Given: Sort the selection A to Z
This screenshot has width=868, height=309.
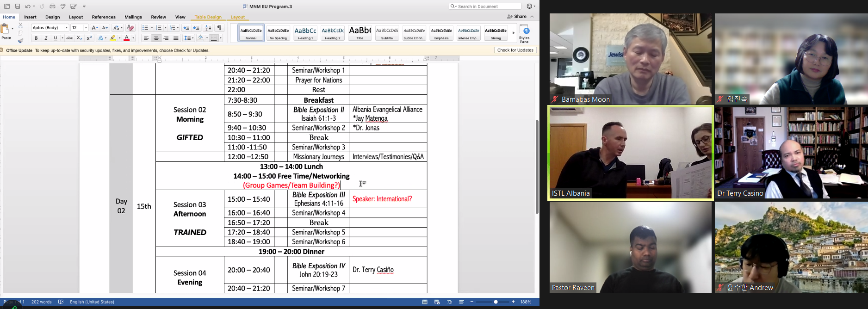Looking at the screenshot, I should click(x=208, y=28).
